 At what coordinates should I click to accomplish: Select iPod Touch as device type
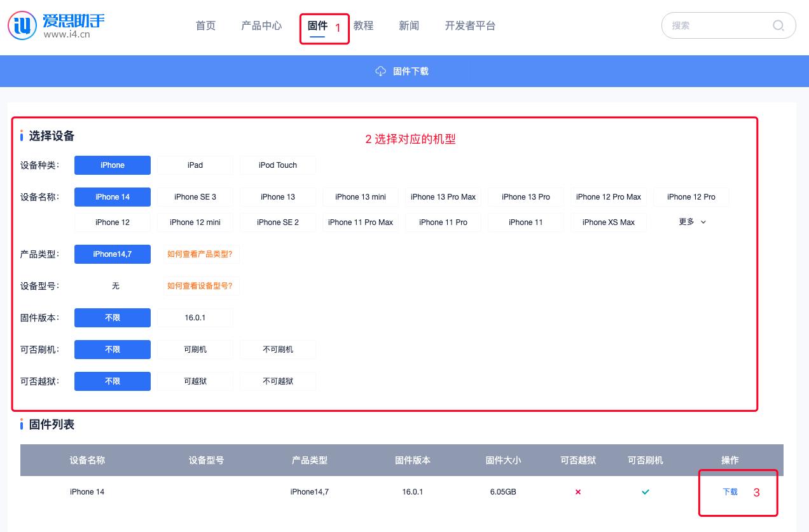[278, 165]
